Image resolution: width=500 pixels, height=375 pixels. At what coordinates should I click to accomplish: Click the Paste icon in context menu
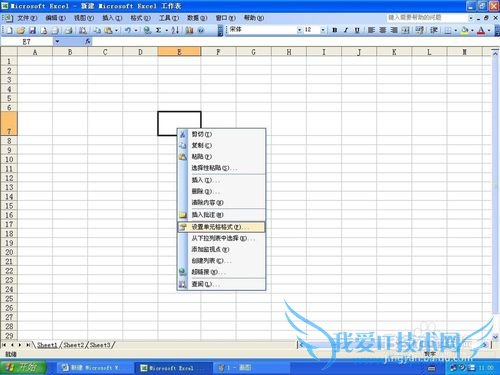tap(182, 156)
